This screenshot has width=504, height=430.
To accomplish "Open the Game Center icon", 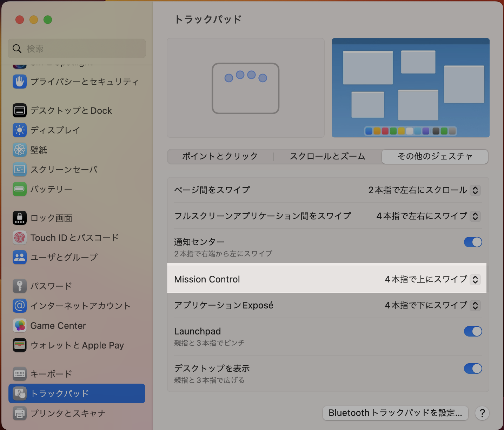I will [x=20, y=325].
